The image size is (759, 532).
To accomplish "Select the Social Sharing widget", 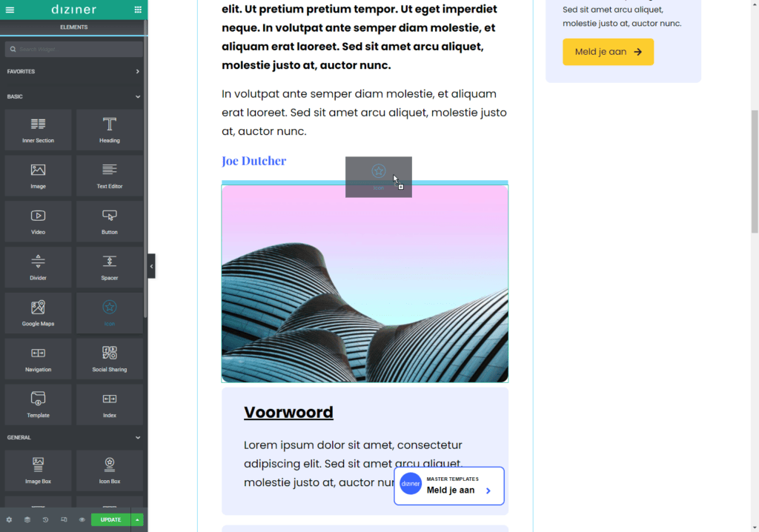I will 110,359.
